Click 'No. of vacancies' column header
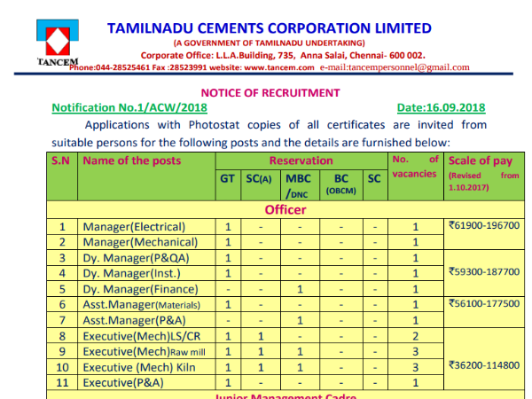The height and width of the screenshot is (399, 532). 416,176
